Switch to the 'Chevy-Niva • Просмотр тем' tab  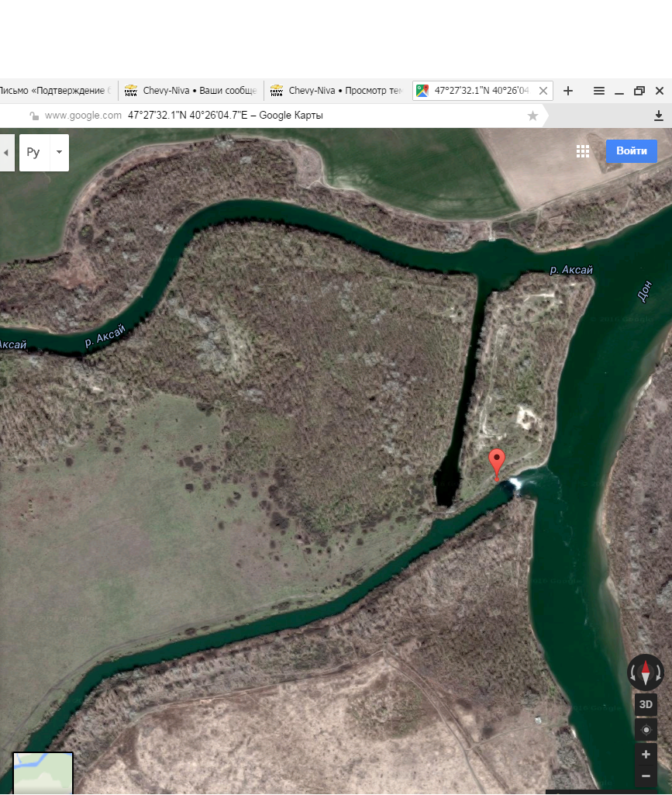click(x=336, y=91)
